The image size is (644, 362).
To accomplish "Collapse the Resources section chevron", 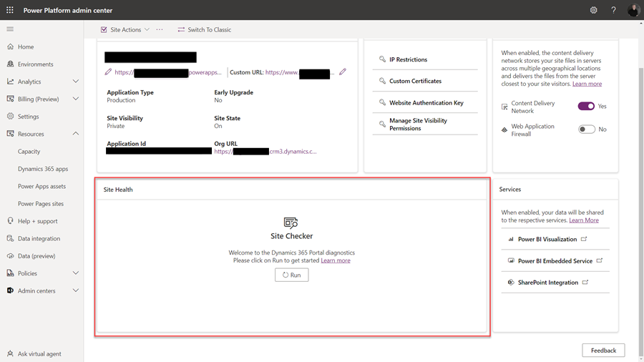I will [x=76, y=133].
